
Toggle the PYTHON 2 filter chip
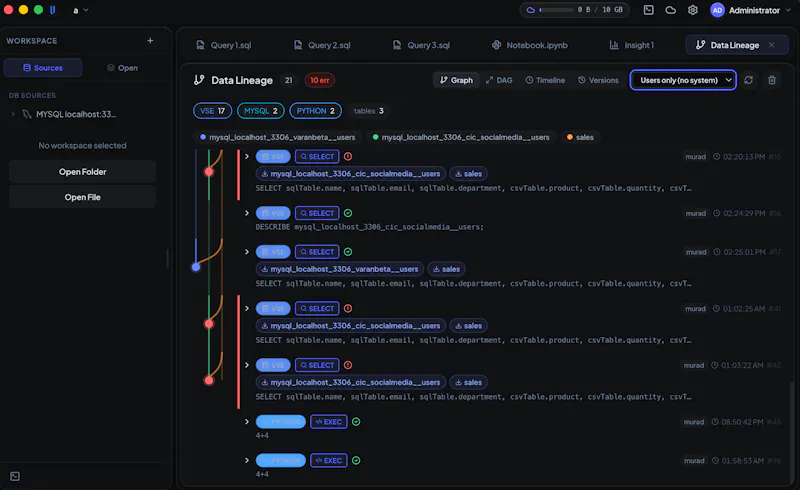[x=315, y=111]
